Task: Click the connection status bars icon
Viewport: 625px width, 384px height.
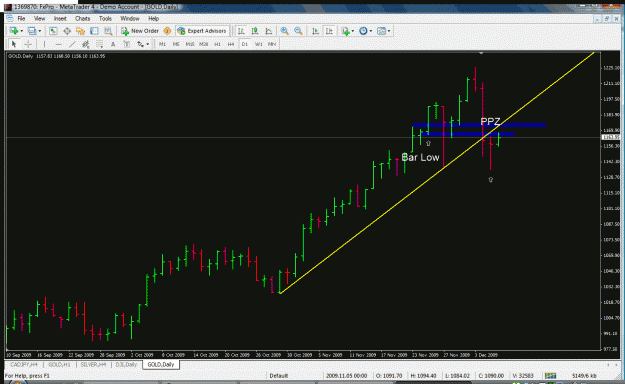Action: click(550, 376)
